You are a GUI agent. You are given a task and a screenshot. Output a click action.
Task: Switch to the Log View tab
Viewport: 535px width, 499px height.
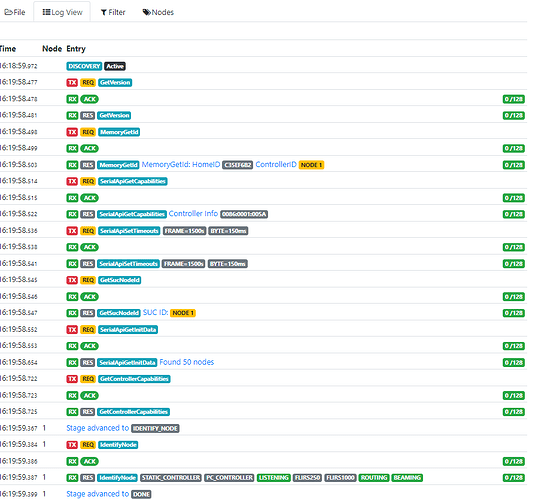[62, 12]
